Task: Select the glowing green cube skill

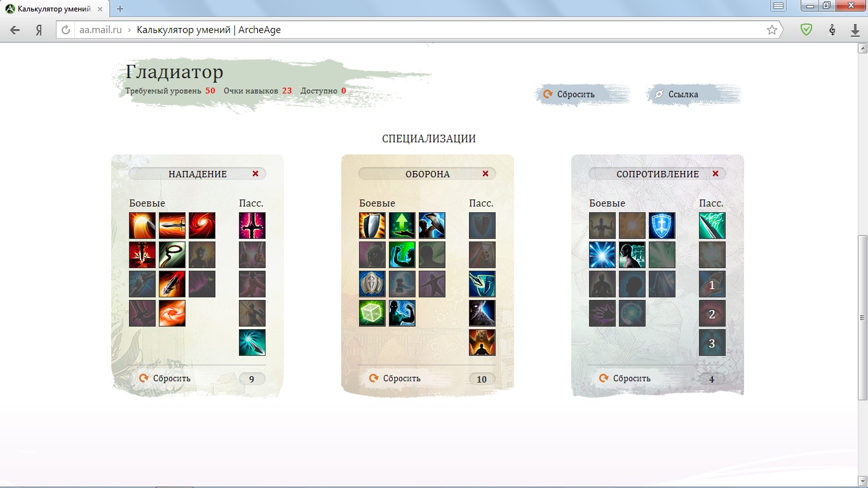Action: pos(372,313)
